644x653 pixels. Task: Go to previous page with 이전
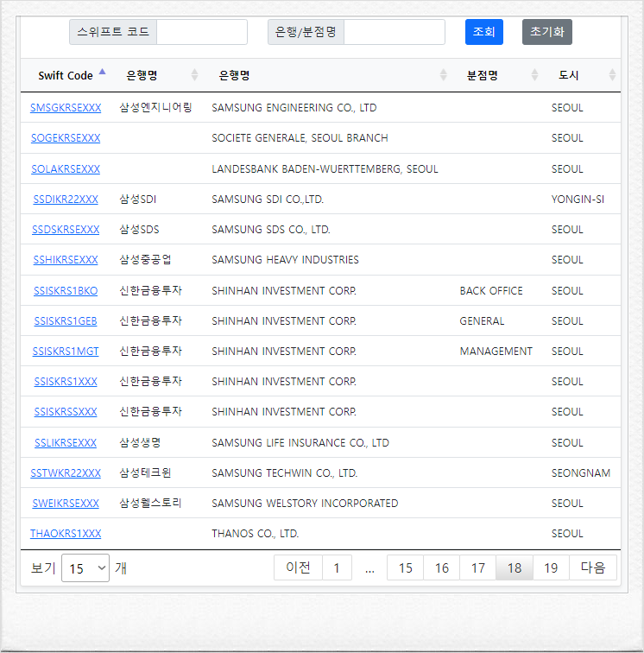tap(298, 567)
